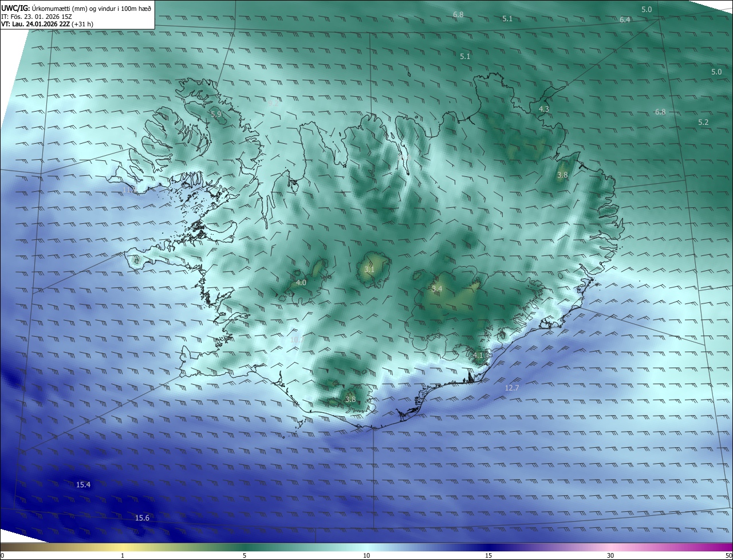
Task: Click the 1 tick on the color scale
Action: tap(123, 555)
